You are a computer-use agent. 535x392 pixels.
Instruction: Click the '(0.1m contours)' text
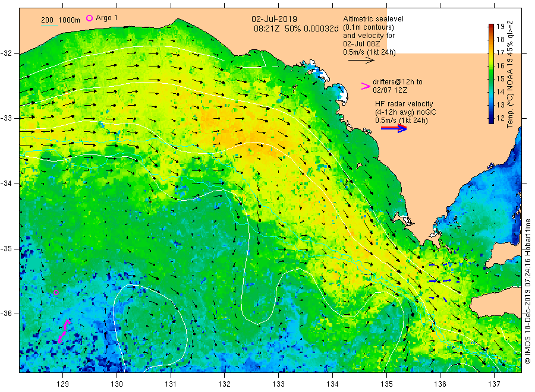pyautogui.click(x=369, y=27)
